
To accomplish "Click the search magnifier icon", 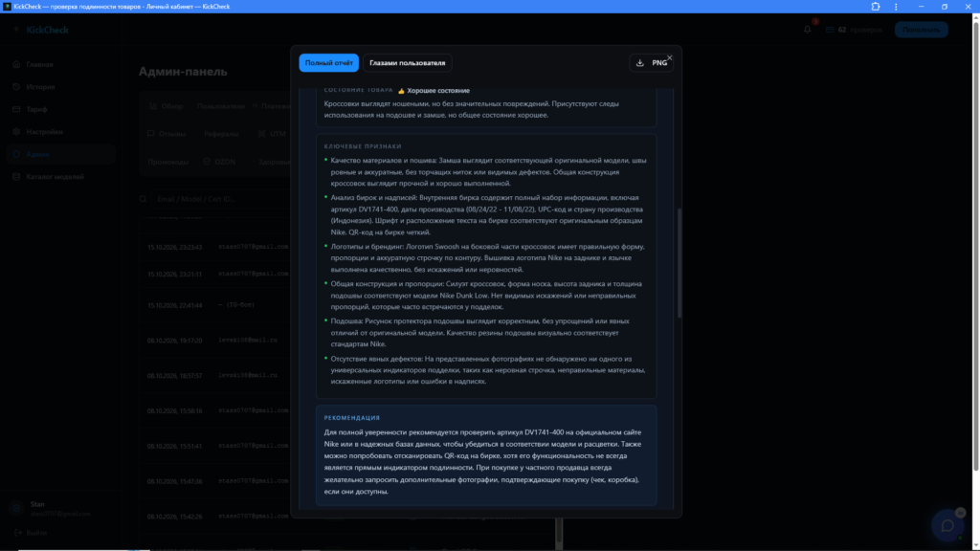I will pyautogui.click(x=144, y=199).
